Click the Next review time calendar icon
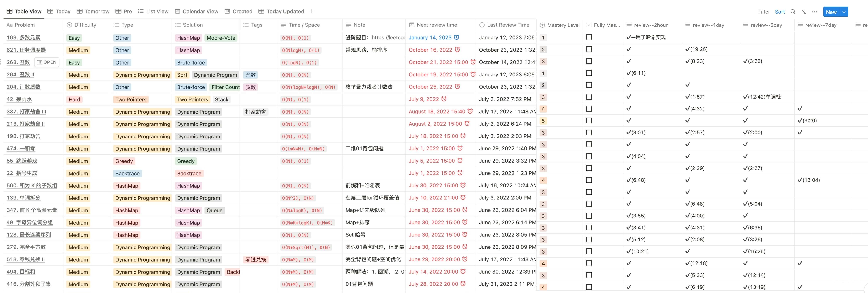 (x=411, y=25)
